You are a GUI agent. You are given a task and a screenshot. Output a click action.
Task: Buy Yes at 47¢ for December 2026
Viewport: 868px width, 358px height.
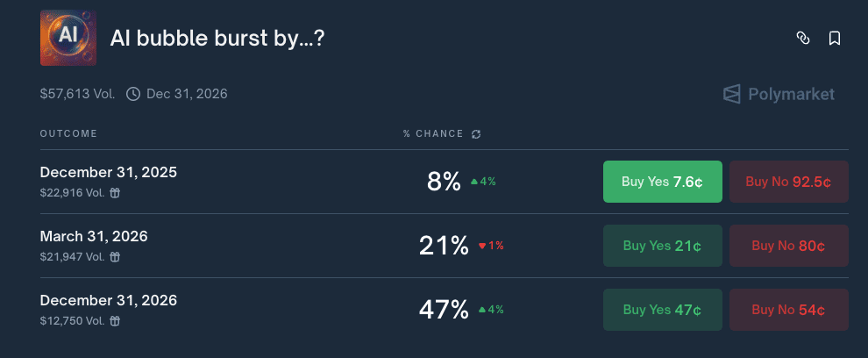pos(662,310)
